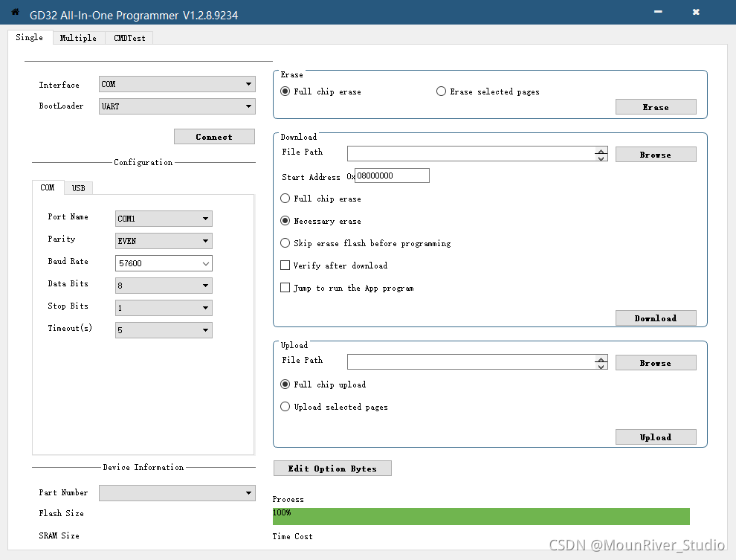
Task: Expand the Stop Bits dropdown
Action: (164, 308)
